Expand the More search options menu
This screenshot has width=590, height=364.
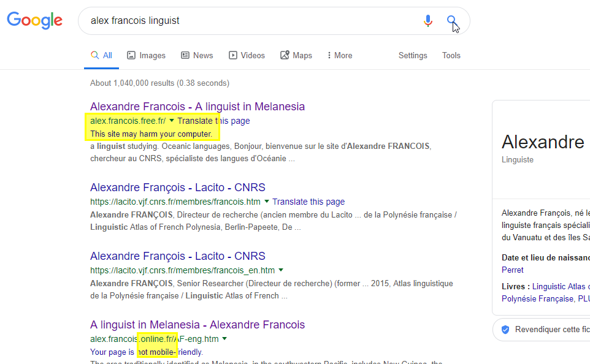pyautogui.click(x=340, y=56)
